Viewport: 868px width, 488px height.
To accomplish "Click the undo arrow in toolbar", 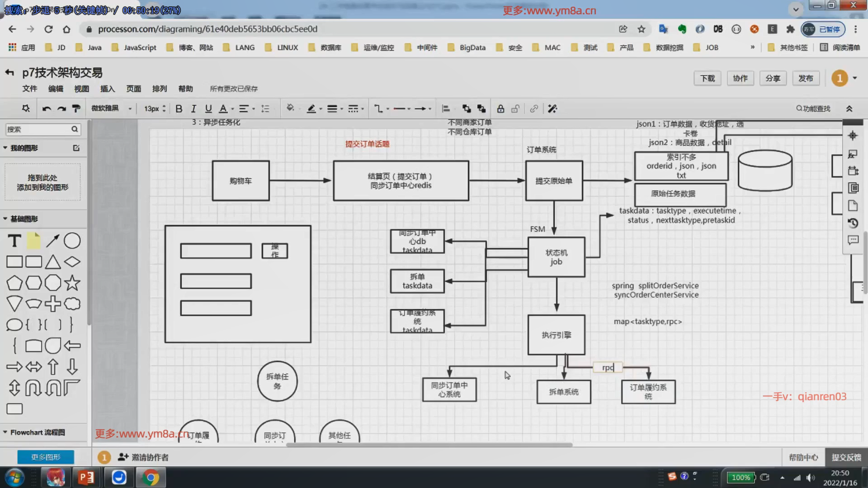I will tap(47, 109).
